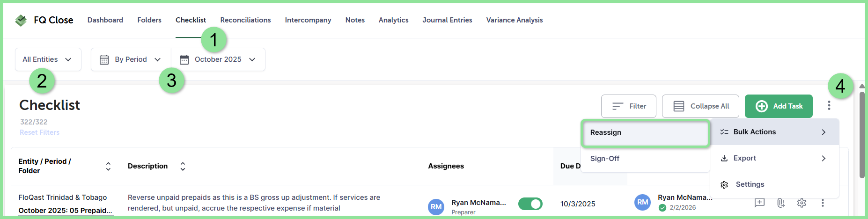Click the add comment icon in the task row
The height and width of the screenshot is (219, 868).
coord(759,203)
